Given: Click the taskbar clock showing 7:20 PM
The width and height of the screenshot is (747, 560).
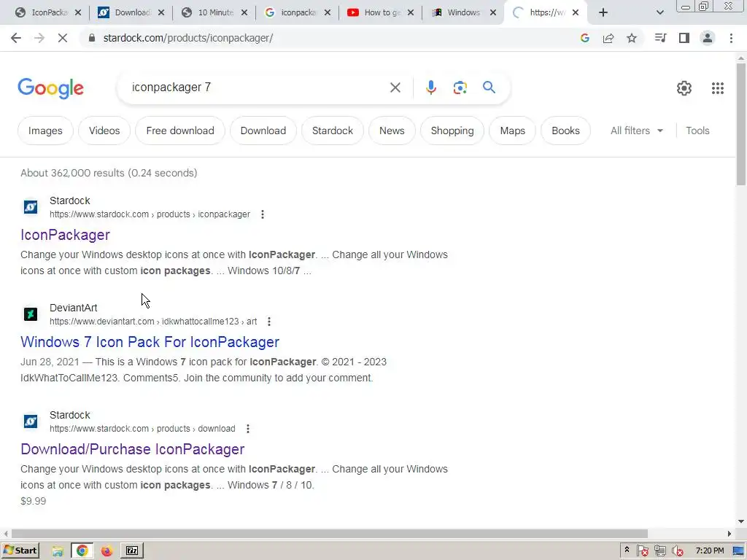Looking at the screenshot, I should click(x=709, y=551).
